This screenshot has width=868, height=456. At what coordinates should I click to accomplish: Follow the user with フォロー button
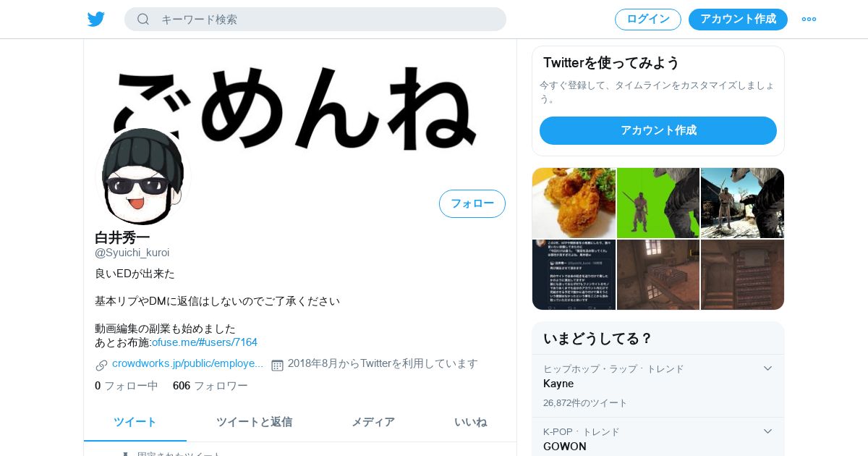click(472, 203)
